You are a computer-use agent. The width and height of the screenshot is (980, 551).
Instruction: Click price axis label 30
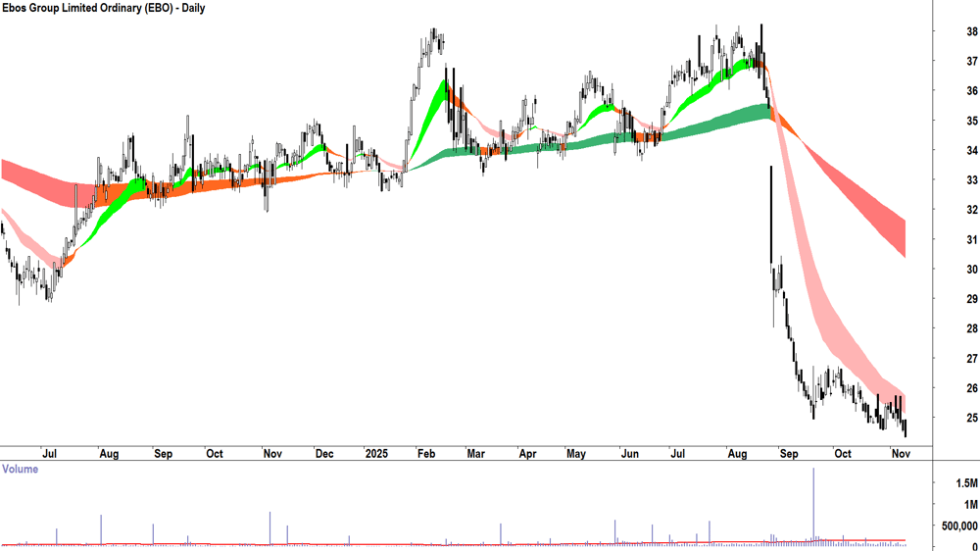tap(972, 269)
